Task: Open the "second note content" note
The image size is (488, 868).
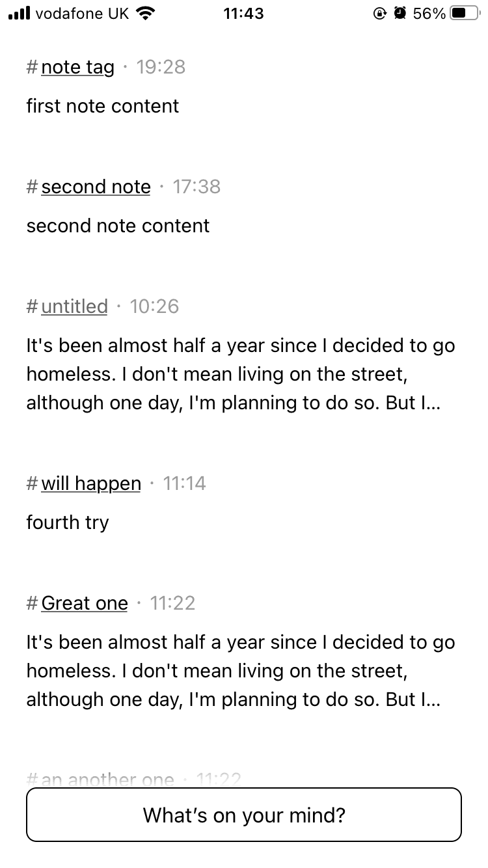Action: [x=118, y=226]
